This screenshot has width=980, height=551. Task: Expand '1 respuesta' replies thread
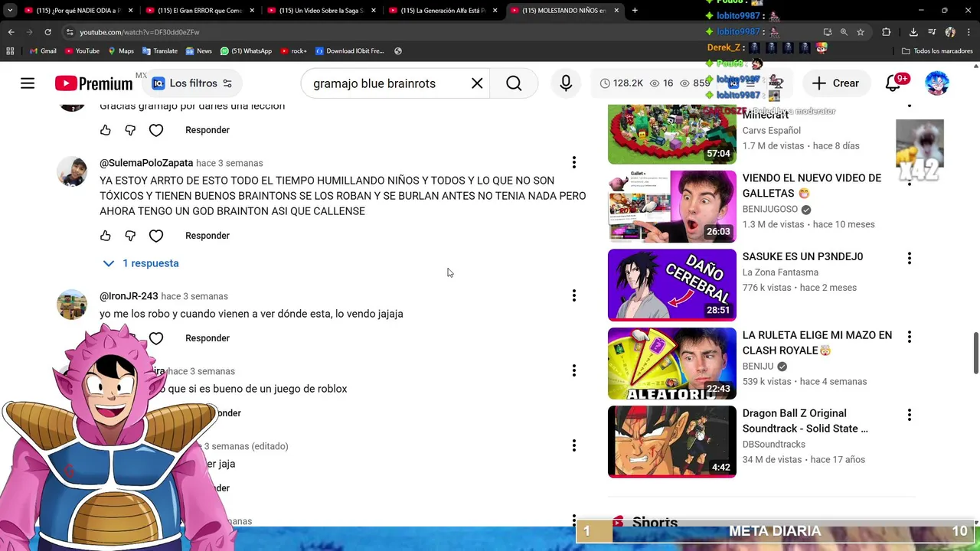click(141, 263)
